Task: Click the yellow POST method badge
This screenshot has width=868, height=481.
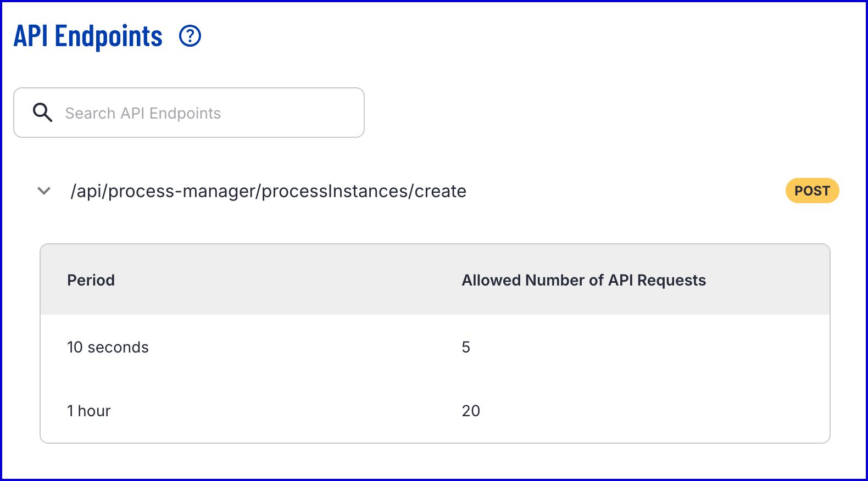Action: coord(812,191)
